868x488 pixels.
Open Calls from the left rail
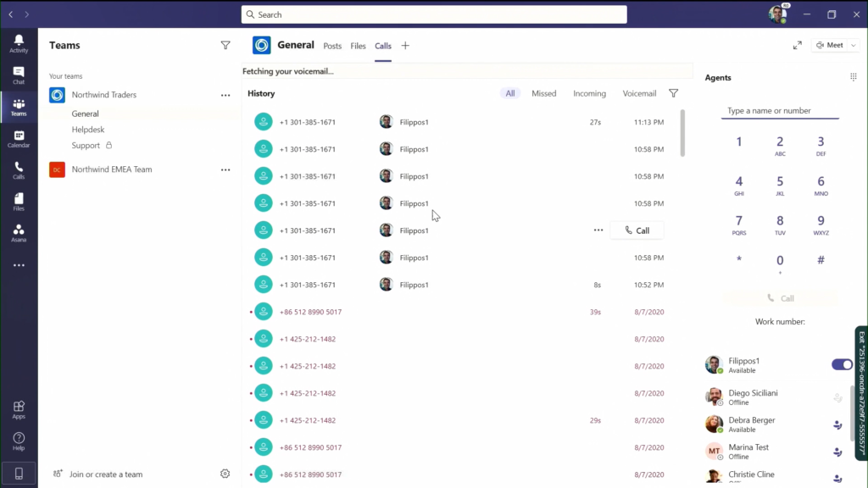point(19,169)
